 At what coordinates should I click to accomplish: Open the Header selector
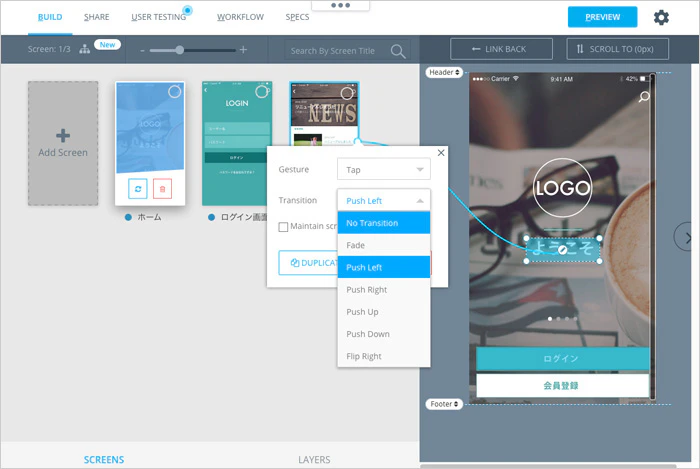pos(444,72)
